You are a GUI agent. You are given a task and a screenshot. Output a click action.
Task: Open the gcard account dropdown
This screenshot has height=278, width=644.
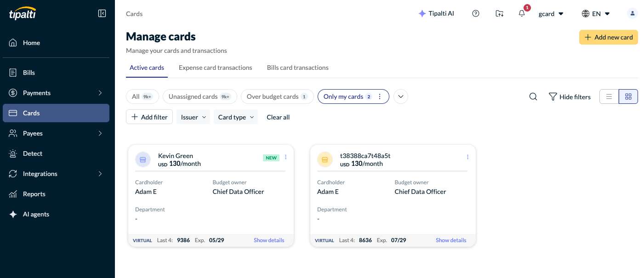[x=551, y=14]
